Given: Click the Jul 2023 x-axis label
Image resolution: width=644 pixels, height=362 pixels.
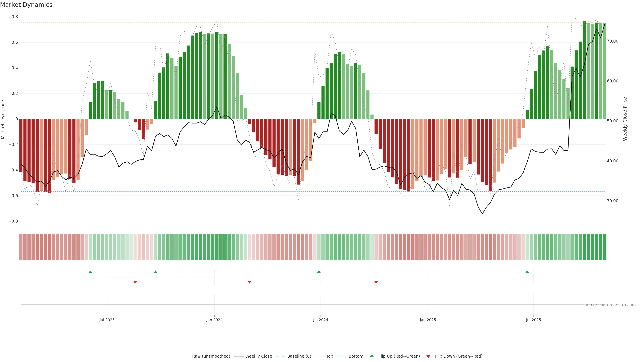Looking at the screenshot, I should coord(107,320).
